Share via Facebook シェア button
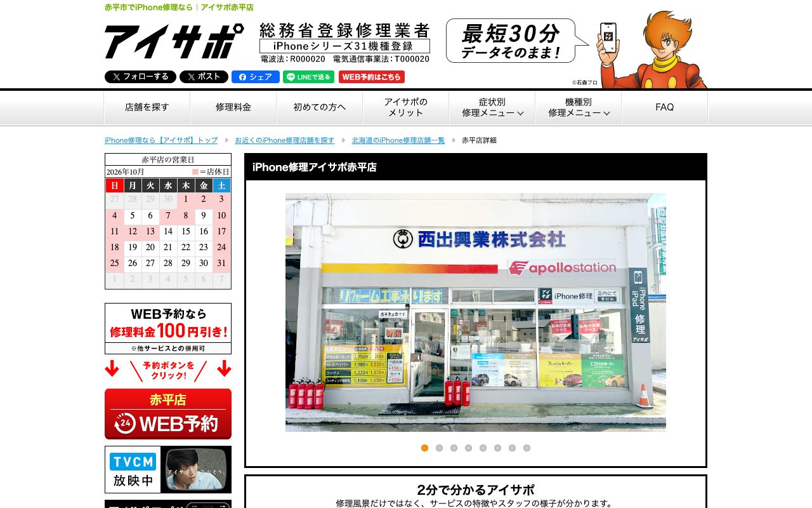Screen dimensions: 812x508 (256, 77)
